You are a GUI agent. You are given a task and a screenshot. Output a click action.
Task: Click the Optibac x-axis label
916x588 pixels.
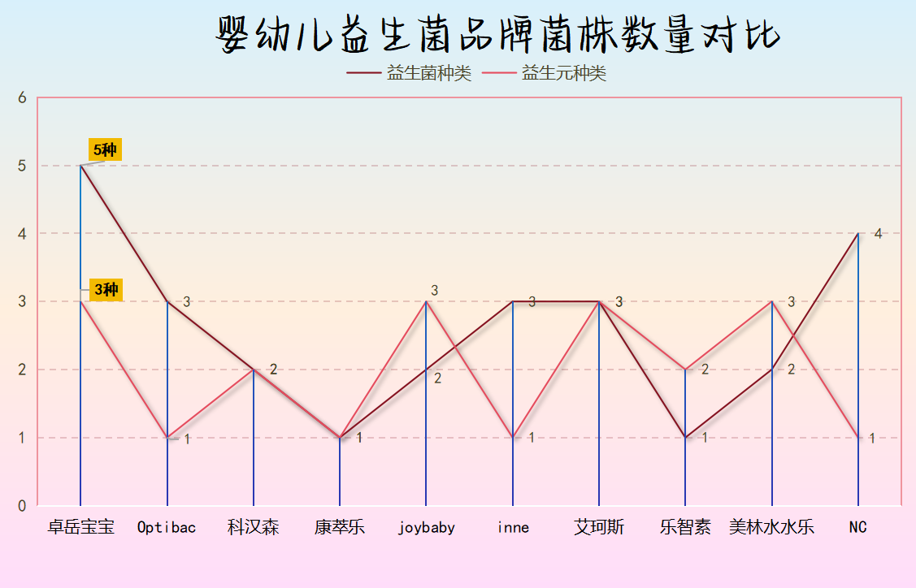167,527
